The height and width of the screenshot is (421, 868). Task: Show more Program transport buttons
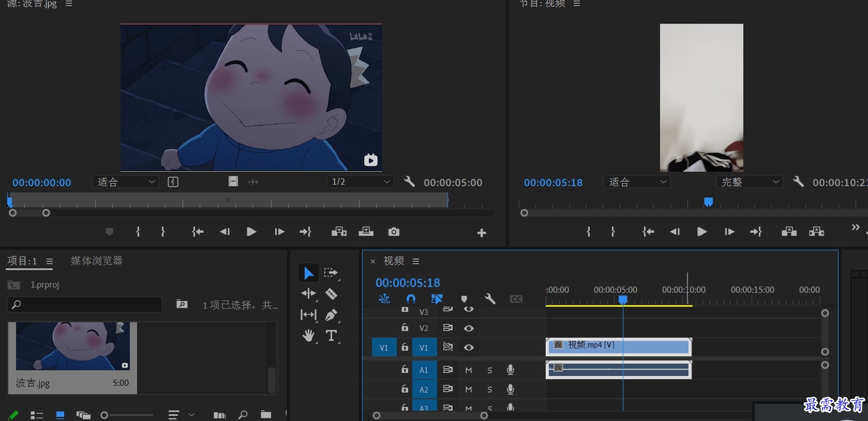click(x=856, y=227)
